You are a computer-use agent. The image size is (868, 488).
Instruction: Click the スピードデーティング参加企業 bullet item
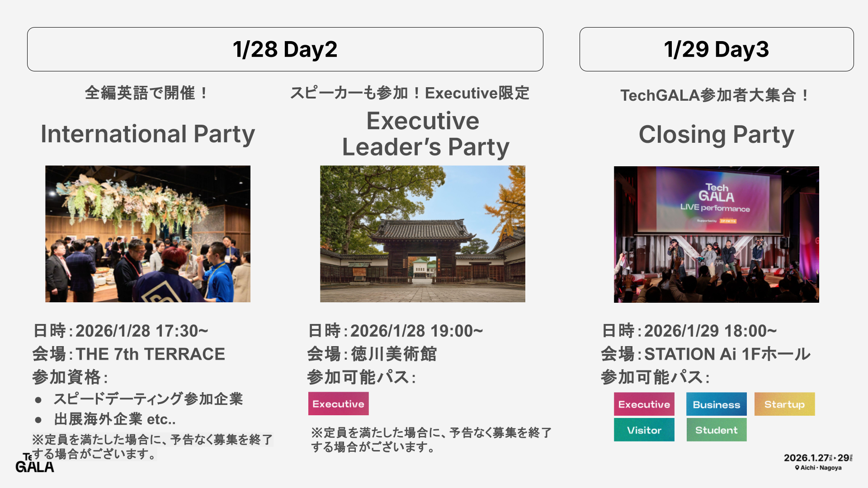pyautogui.click(x=148, y=399)
